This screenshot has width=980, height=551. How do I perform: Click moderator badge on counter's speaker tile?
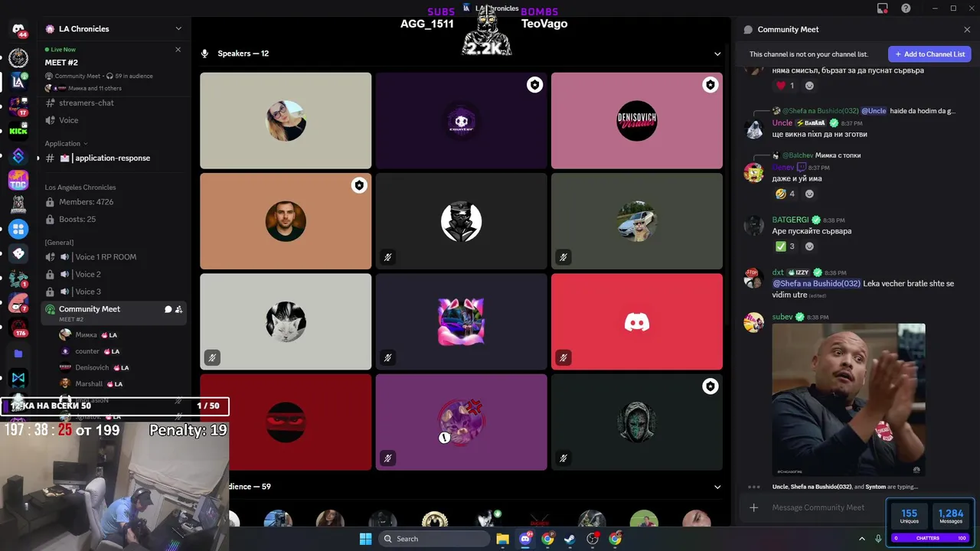tap(534, 85)
